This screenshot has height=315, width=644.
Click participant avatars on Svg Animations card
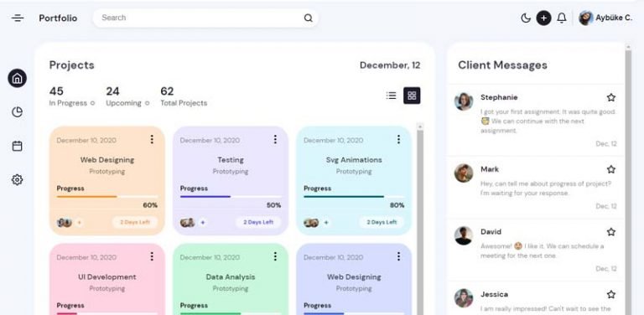click(x=311, y=222)
